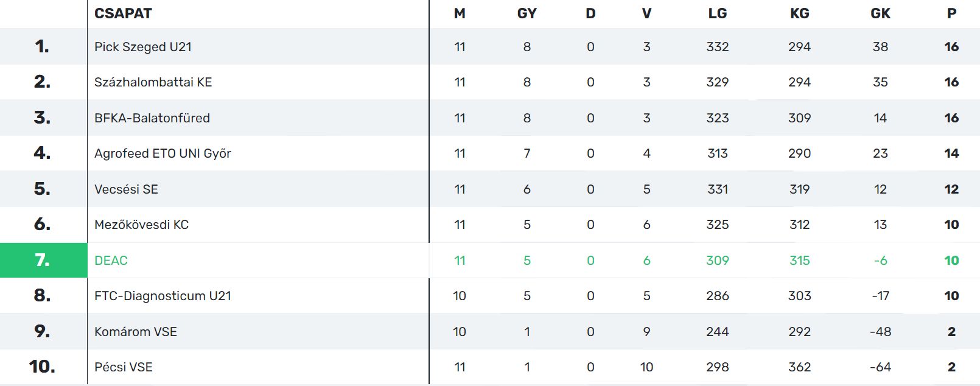Select the Pécsi VSE team entry

click(x=123, y=367)
